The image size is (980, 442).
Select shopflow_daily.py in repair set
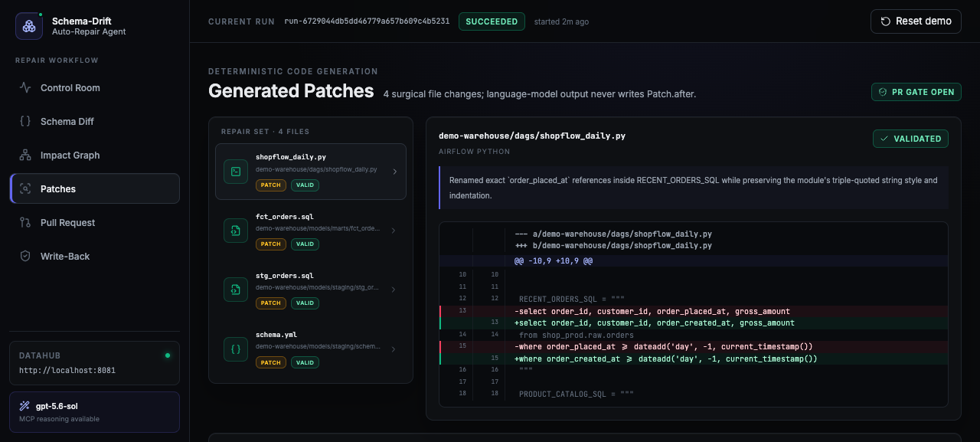click(x=311, y=172)
